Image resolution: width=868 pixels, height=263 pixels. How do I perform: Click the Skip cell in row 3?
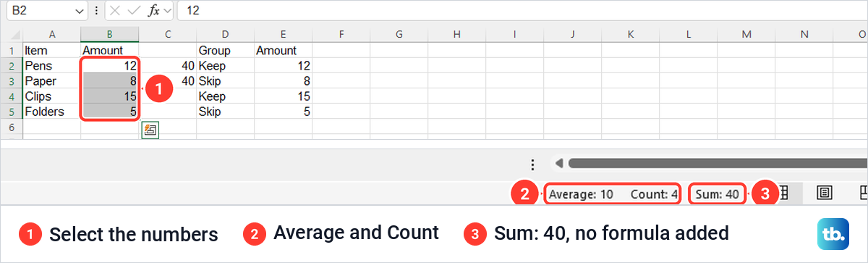(x=226, y=81)
